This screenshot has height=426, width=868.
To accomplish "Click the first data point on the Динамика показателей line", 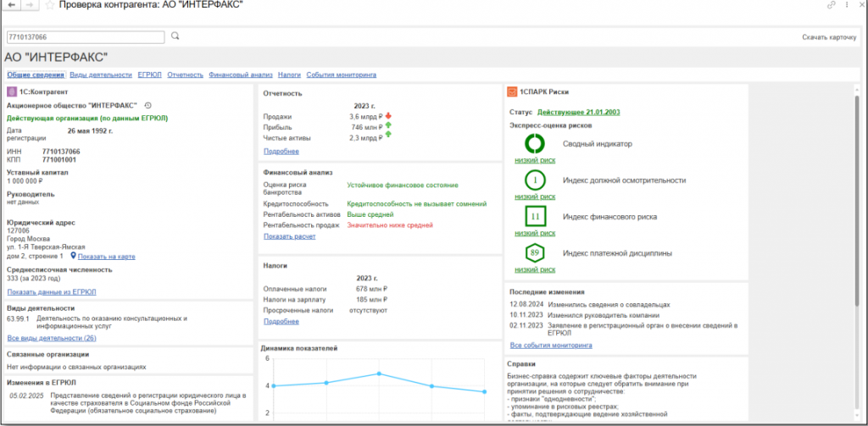I will [x=274, y=385].
